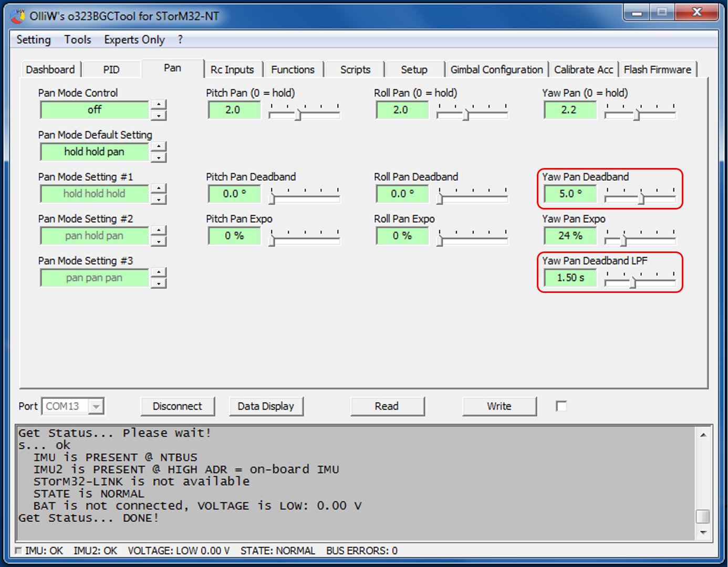Click the app icon in title bar

(x=17, y=16)
